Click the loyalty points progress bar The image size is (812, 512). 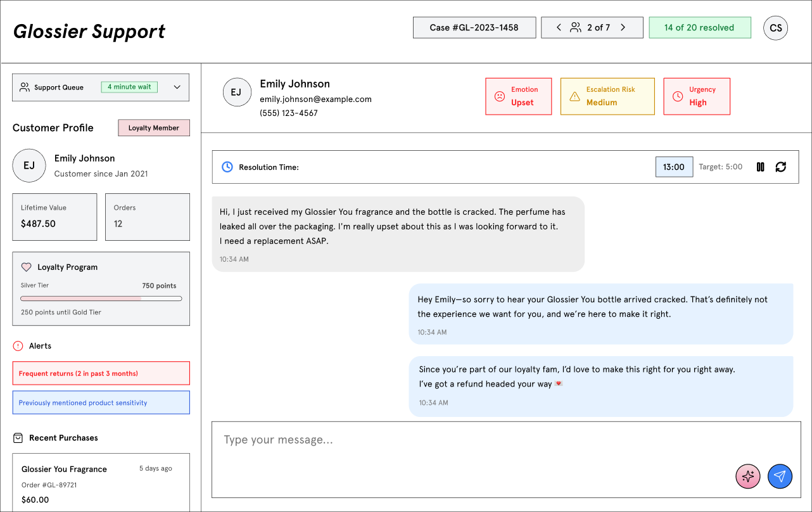[101, 298]
